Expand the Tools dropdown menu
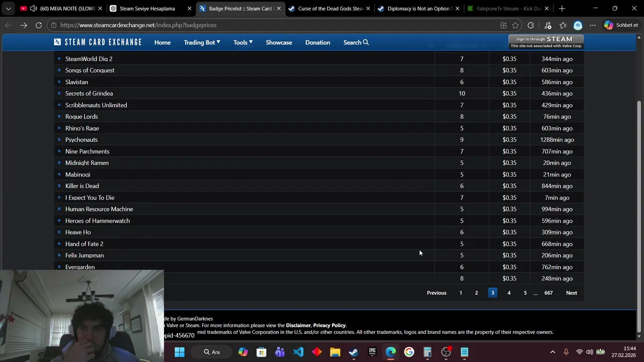This screenshot has height=362, width=644. click(x=243, y=43)
